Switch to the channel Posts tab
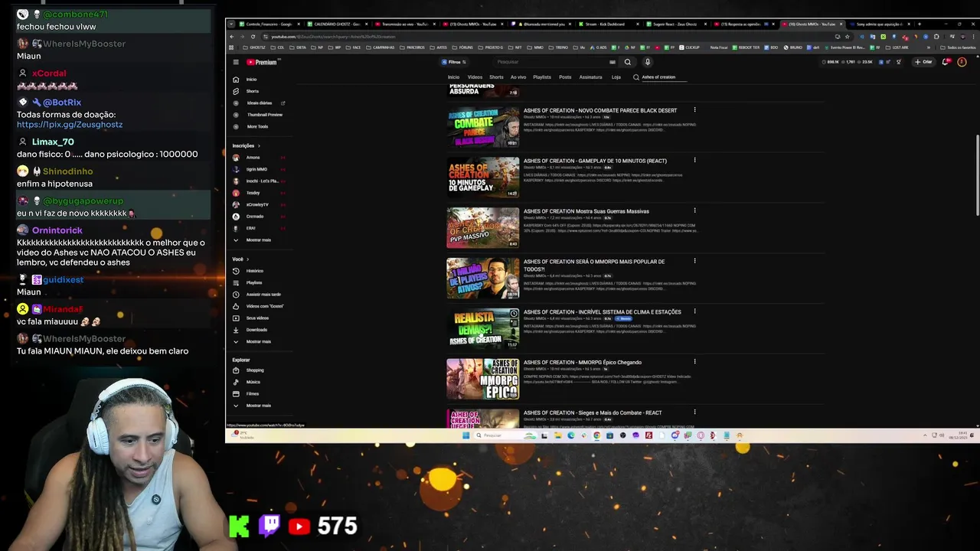The width and height of the screenshot is (980, 551). 565,77
